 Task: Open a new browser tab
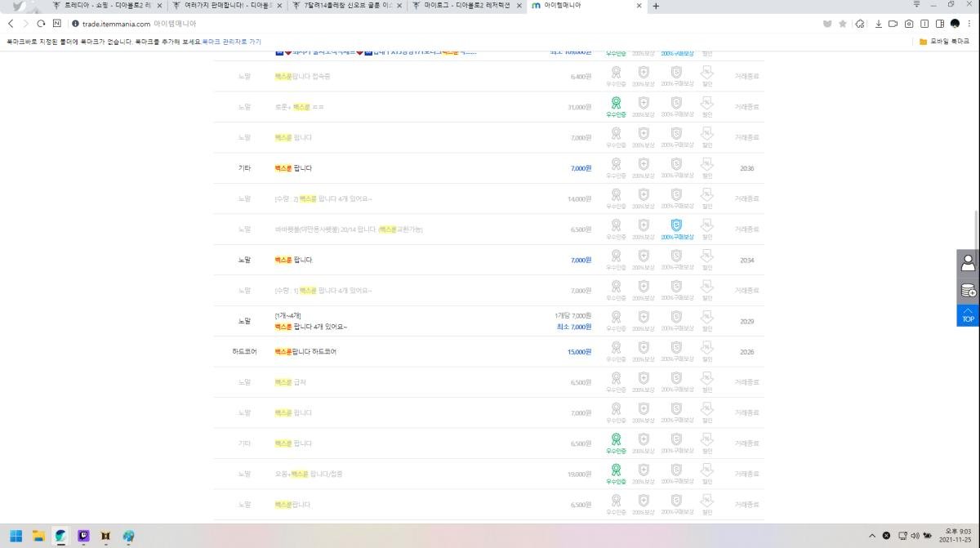coord(656,6)
